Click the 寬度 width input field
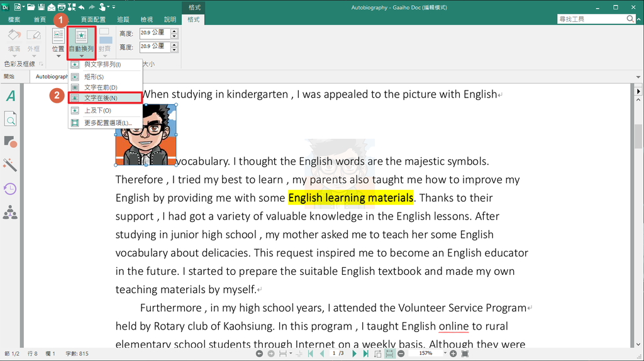644x361 pixels. [155, 47]
